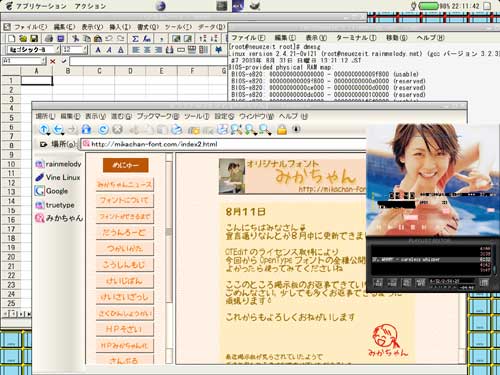Reload page with browser refresh icon
Viewport: 500px width, 375px height.
coord(103,129)
